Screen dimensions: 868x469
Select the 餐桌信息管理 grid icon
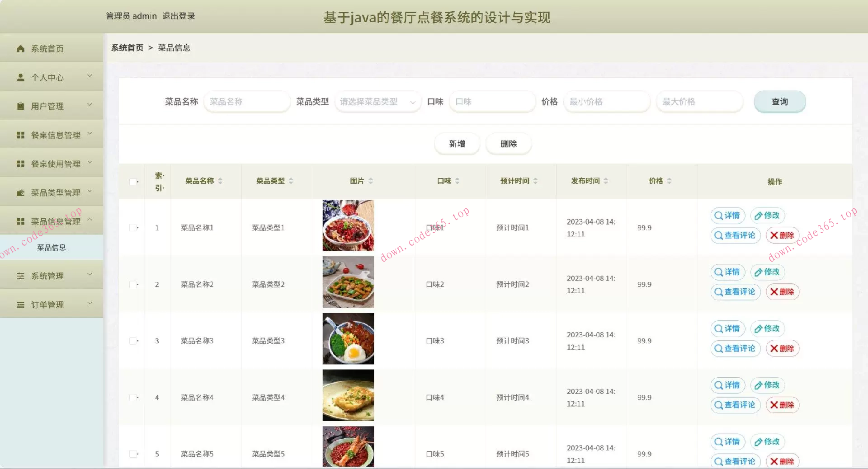click(20, 135)
